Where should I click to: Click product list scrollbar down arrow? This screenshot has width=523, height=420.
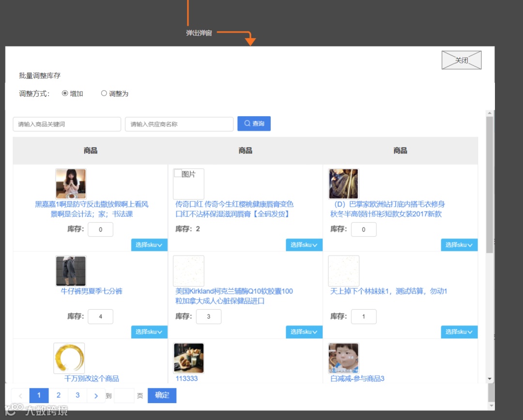point(490,379)
